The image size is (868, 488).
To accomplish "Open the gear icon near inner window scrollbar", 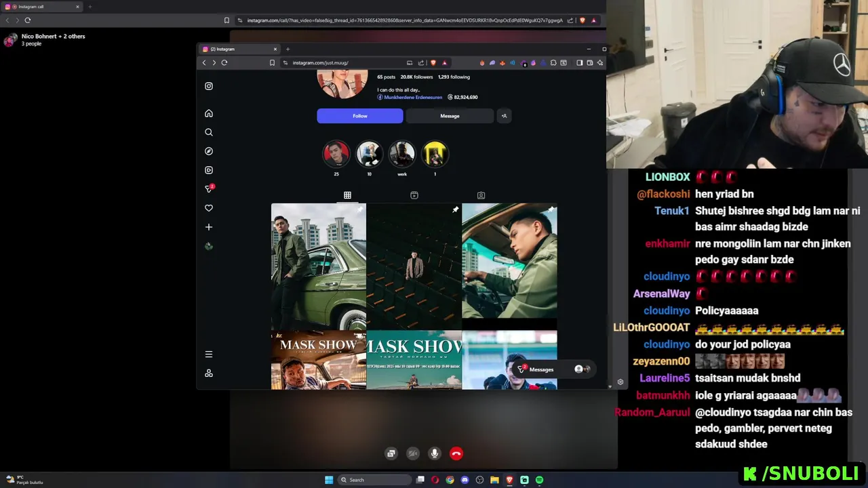I will pyautogui.click(x=620, y=382).
